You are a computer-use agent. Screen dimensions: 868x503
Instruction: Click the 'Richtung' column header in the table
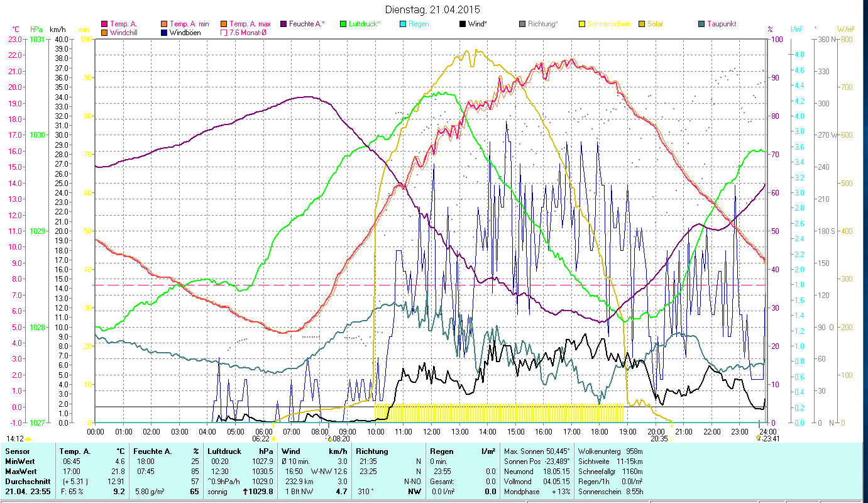pos(372,451)
